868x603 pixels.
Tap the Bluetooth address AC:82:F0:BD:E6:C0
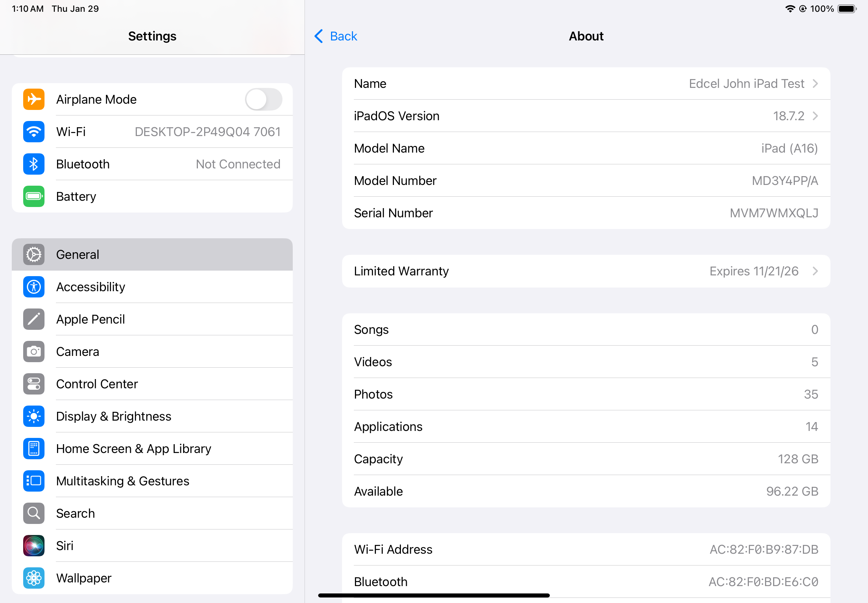[x=763, y=582]
